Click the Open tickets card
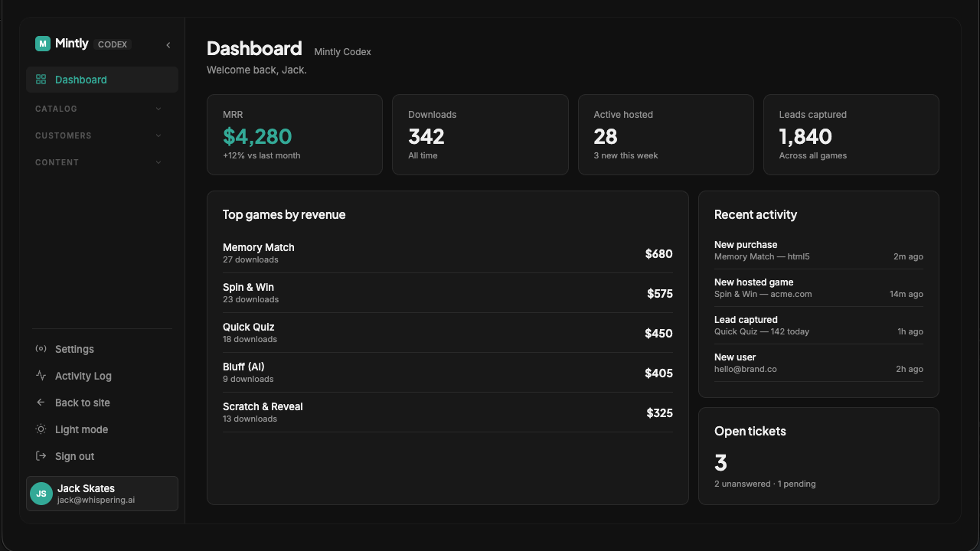 (x=818, y=456)
